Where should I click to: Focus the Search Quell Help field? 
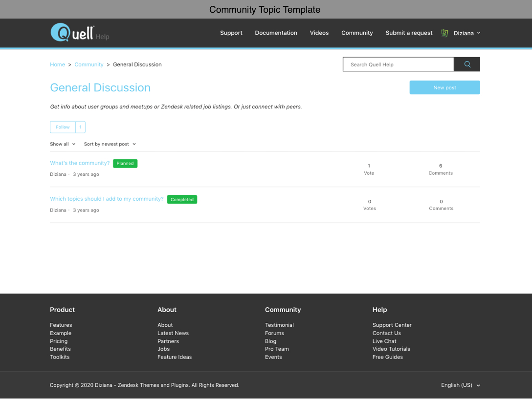398,64
